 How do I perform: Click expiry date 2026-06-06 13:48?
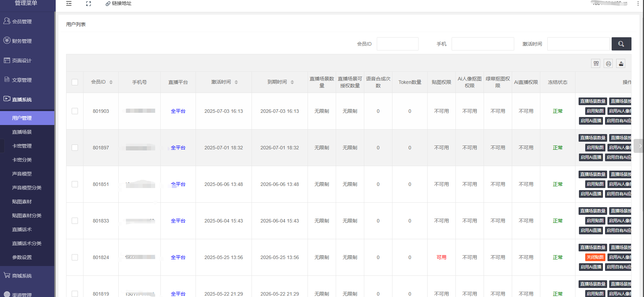pos(280,184)
